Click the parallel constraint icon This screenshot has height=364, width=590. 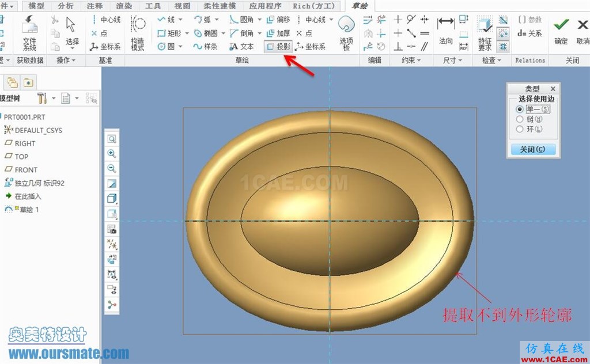(425, 47)
